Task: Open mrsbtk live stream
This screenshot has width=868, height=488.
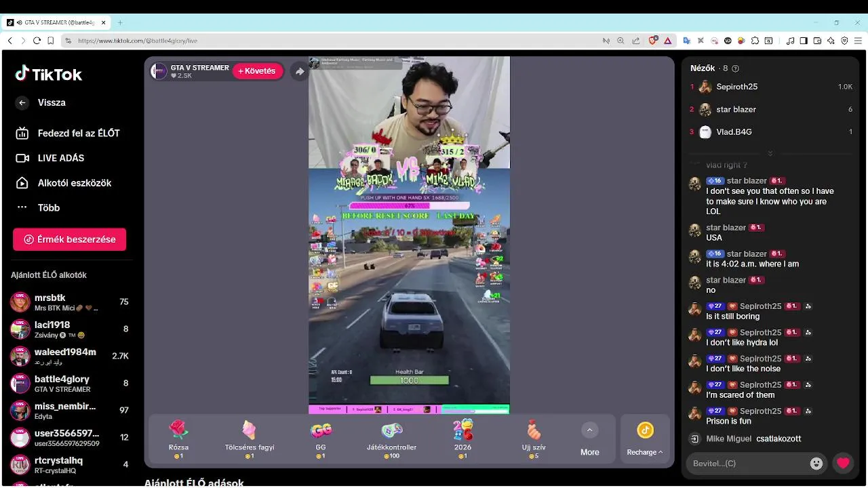Action: pyautogui.click(x=69, y=302)
